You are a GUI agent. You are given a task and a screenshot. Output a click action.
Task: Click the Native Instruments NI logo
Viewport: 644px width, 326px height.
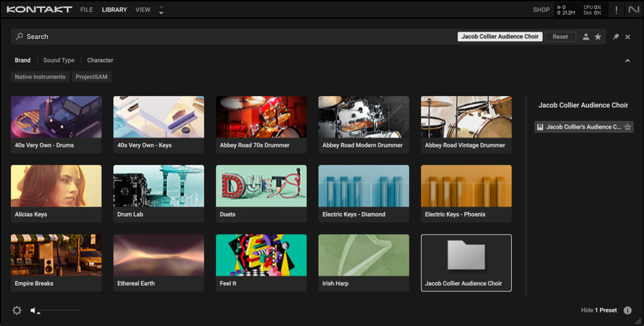tap(634, 10)
